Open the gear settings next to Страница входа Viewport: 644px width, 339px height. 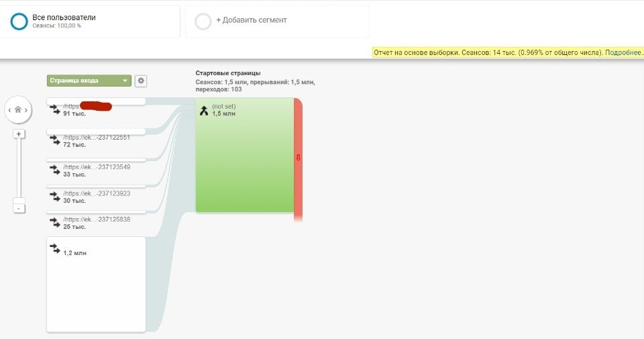(x=141, y=81)
